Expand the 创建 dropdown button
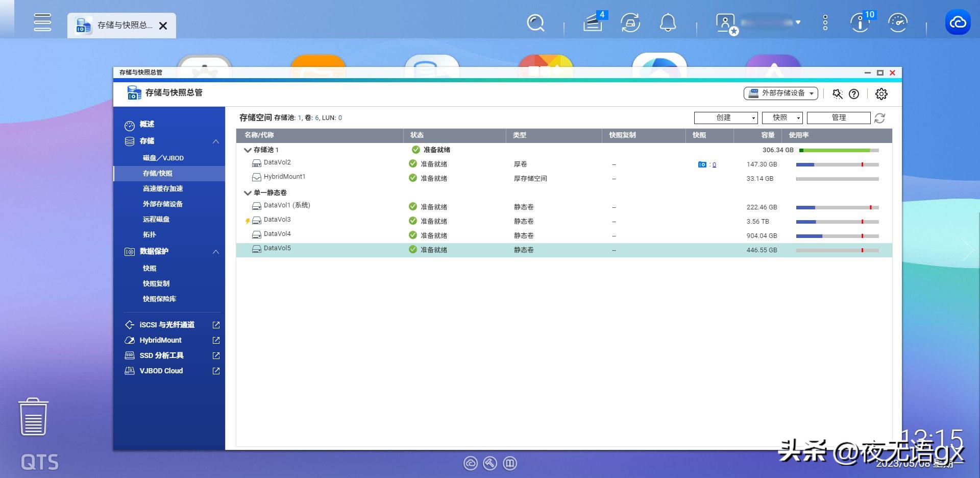 coord(725,118)
